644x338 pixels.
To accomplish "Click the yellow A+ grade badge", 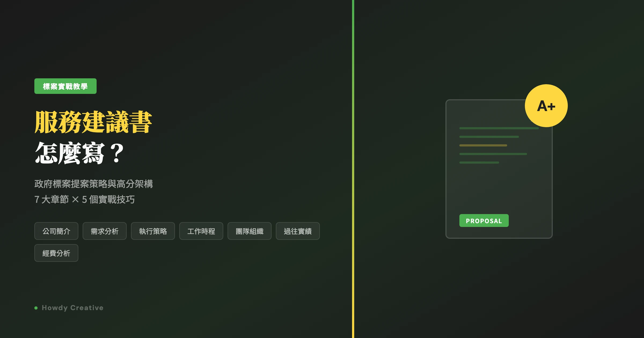I will 546,106.
